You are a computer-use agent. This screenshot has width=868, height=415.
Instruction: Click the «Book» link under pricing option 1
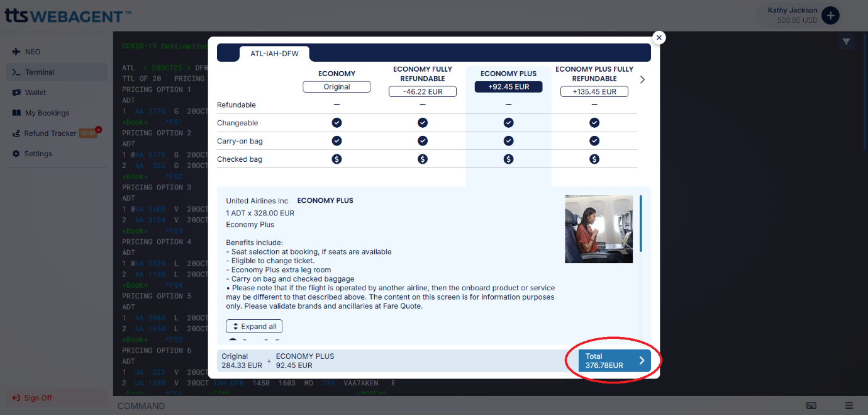tap(134, 122)
